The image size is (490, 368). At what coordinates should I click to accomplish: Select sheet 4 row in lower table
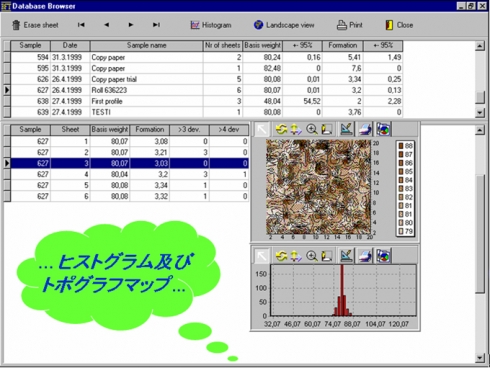point(130,174)
